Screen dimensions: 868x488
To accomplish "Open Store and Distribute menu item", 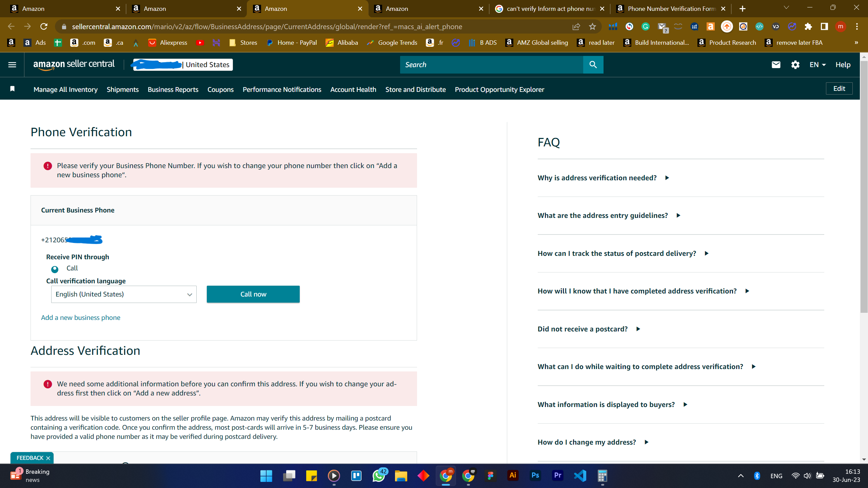I will 416,89.
